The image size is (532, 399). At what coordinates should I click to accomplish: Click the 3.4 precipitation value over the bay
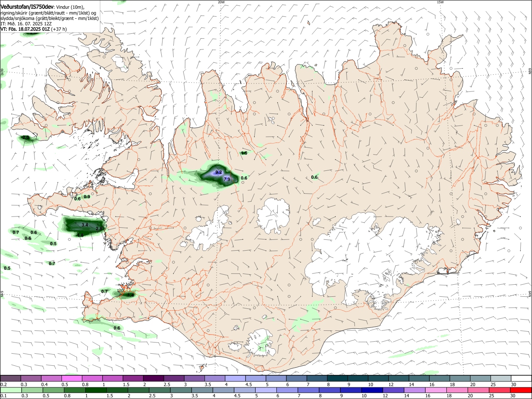point(85,225)
